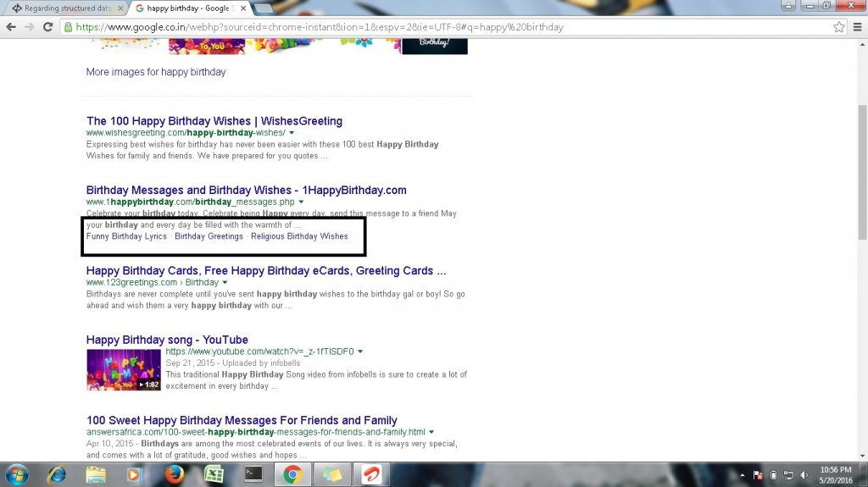Image resolution: width=868 pixels, height=487 pixels.
Task: Show hidden system tray icons arrow
Action: [743, 475]
